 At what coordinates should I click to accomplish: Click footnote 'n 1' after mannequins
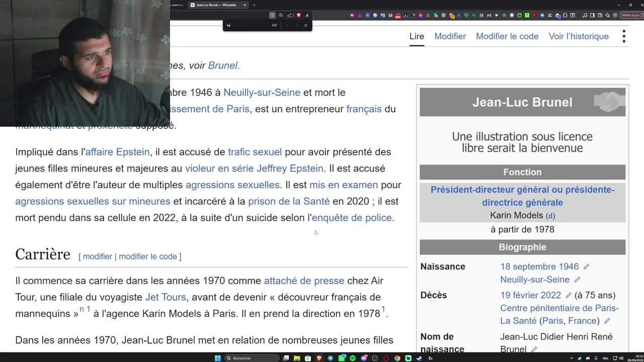(x=85, y=309)
